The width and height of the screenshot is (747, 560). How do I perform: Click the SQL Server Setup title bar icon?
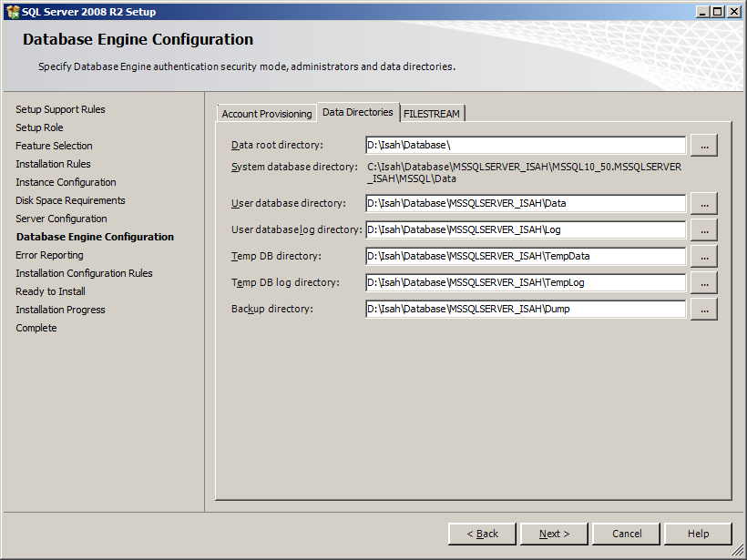pos(12,11)
